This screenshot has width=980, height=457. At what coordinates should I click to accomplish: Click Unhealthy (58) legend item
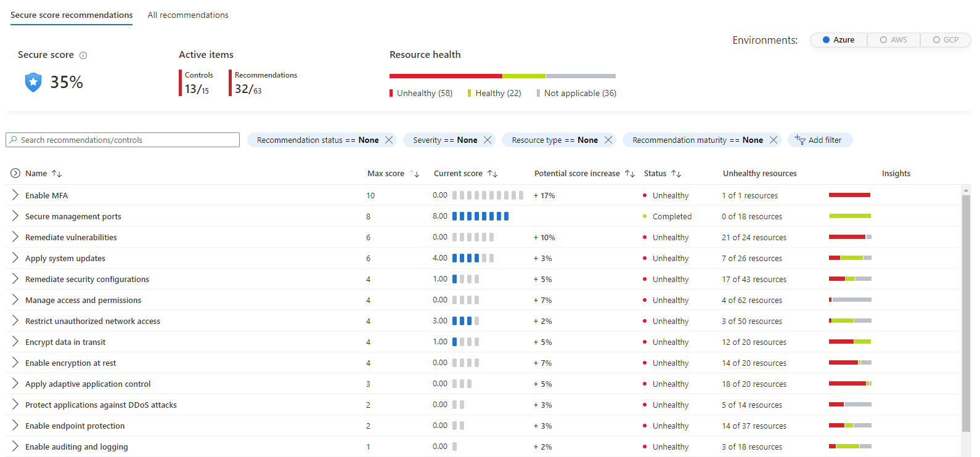(421, 93)
